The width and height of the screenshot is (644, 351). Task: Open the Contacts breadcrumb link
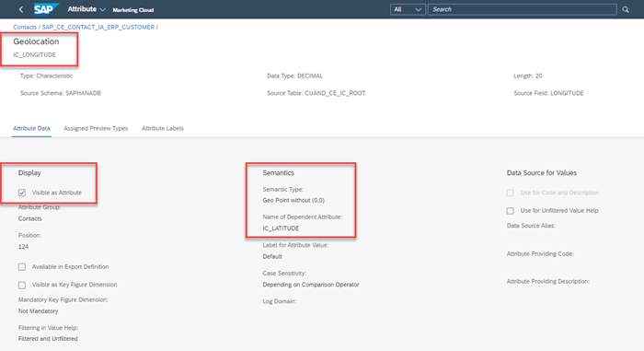point(25,27)
